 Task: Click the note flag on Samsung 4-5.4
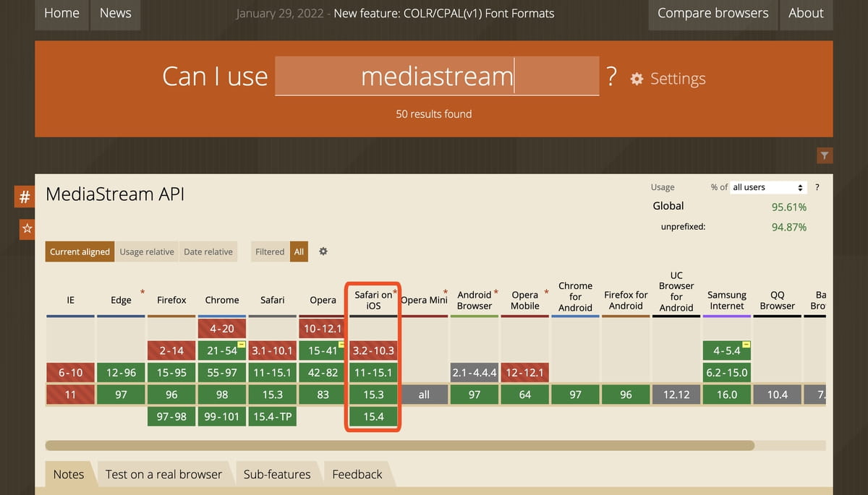click(x=746, y=344)
